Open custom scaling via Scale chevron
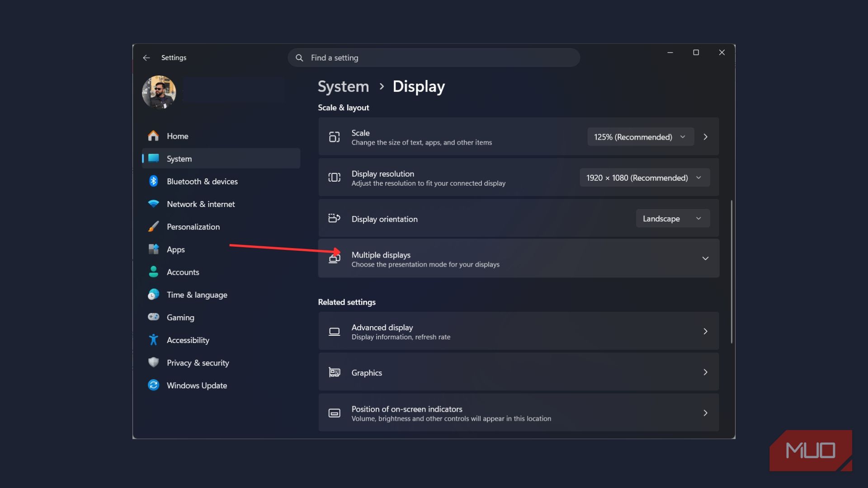Screen dimensions: 868x488 [705, 137]
